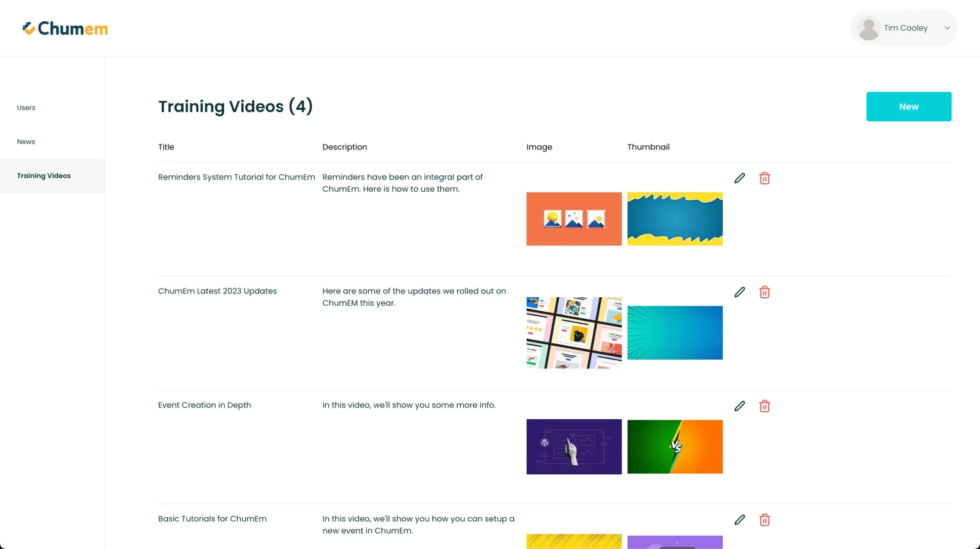View the teal thumbnail of 2023 Updates
Image resolution: width=980 pixels, height=549 pixels.
(675, 333)
